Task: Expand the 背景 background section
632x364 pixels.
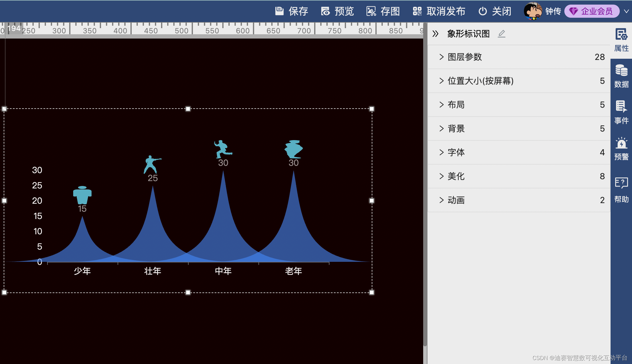Action: pyautogui.click(x=519, y=128)
